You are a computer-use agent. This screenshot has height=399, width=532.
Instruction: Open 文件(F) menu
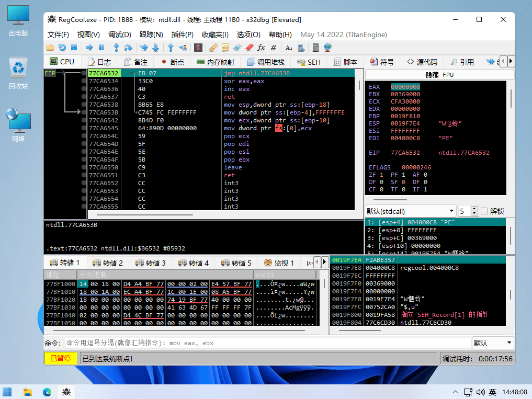(x=58, y=35)
